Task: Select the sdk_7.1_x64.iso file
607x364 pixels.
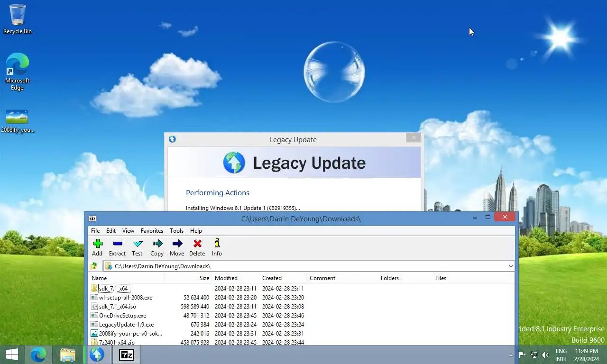Action: pos(117,306)
